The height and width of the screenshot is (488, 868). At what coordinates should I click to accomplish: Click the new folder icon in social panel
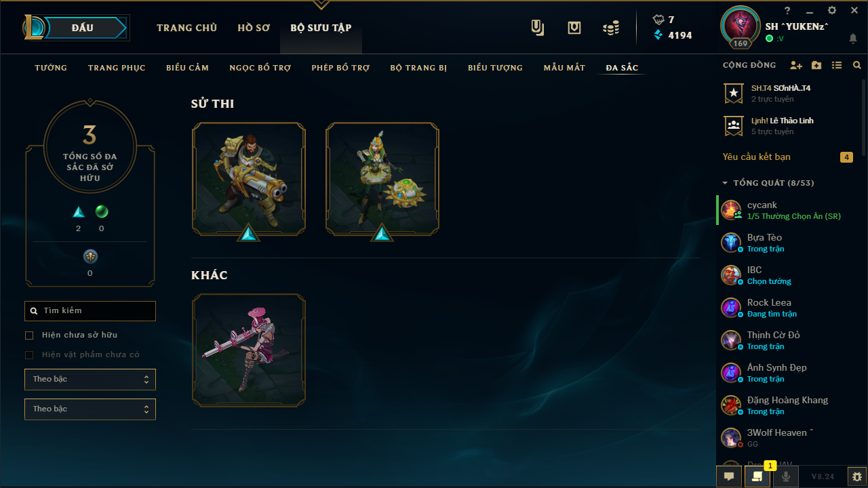click(x=816, y=66)
